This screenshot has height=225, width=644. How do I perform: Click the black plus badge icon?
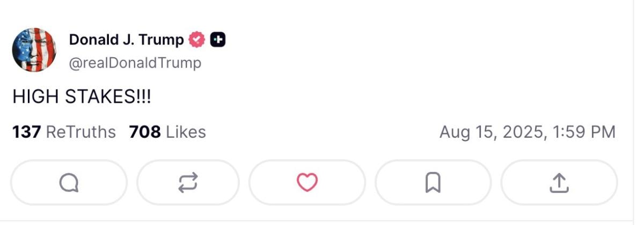click(x=217, y=40)
